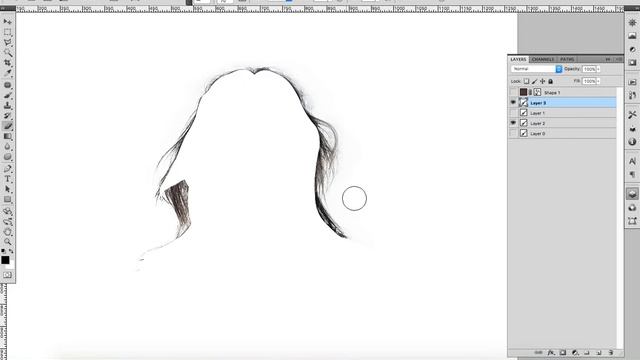Toggle lock all
This screenshot has width=640, height=360.
point(550,81)
